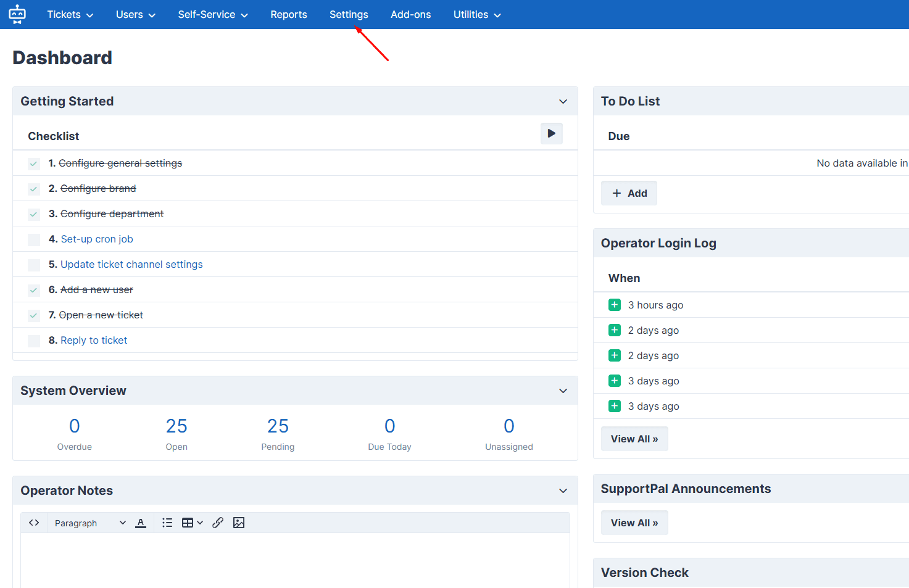Open the Paragraph format dropdown
Screen dimensions: 909x588
pyautogui.click(x=90, y=523)
